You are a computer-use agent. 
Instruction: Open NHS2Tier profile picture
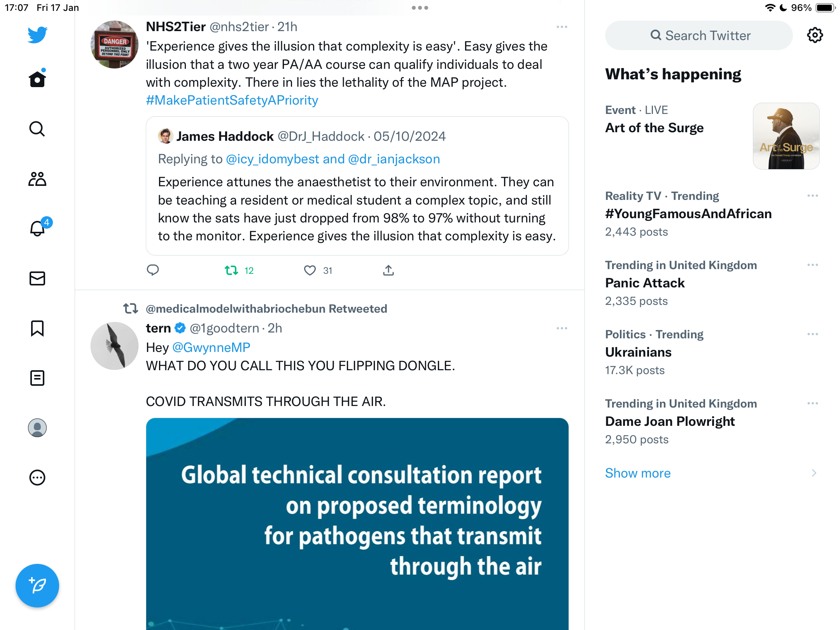(114, 44)
